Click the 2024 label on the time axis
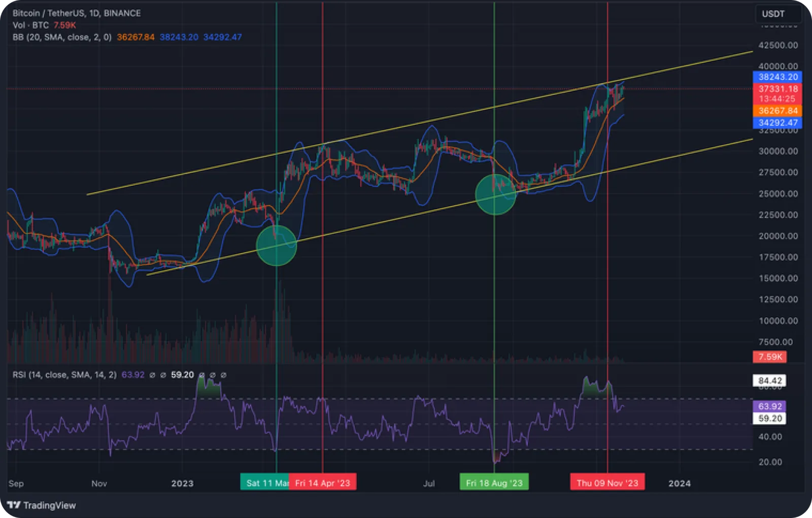 click(x=680, y=483)
